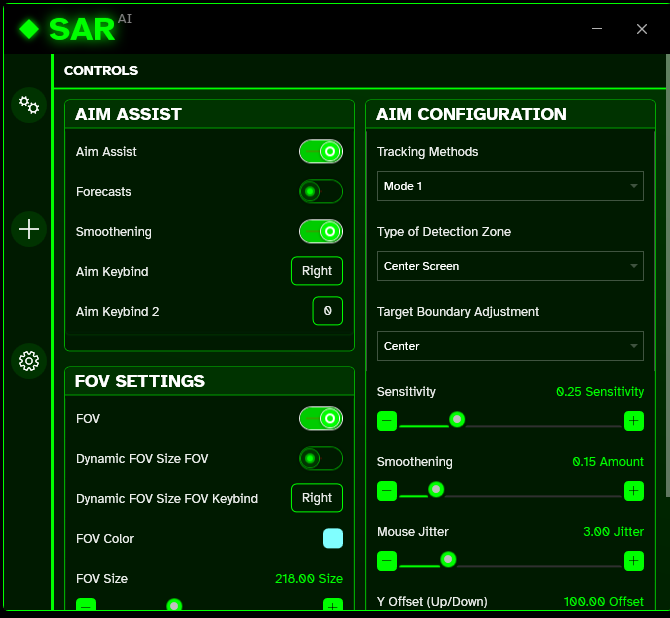
Task: Expand the Type of Detection Zone dropdown
Action: pyautogui.click(x=510, y=266)
